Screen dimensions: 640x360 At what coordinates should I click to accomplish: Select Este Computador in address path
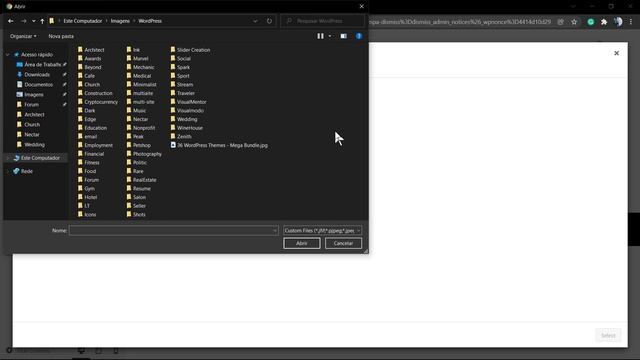[82, 21]
